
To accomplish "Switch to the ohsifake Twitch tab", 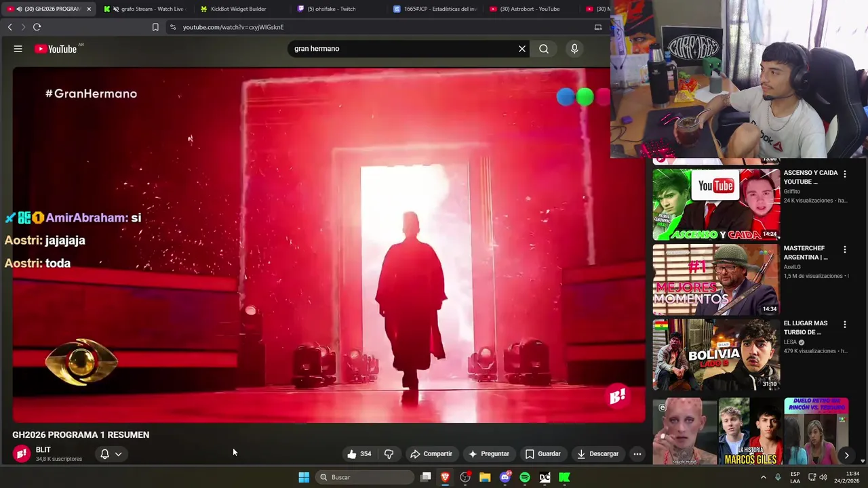I will click(331, 9).
